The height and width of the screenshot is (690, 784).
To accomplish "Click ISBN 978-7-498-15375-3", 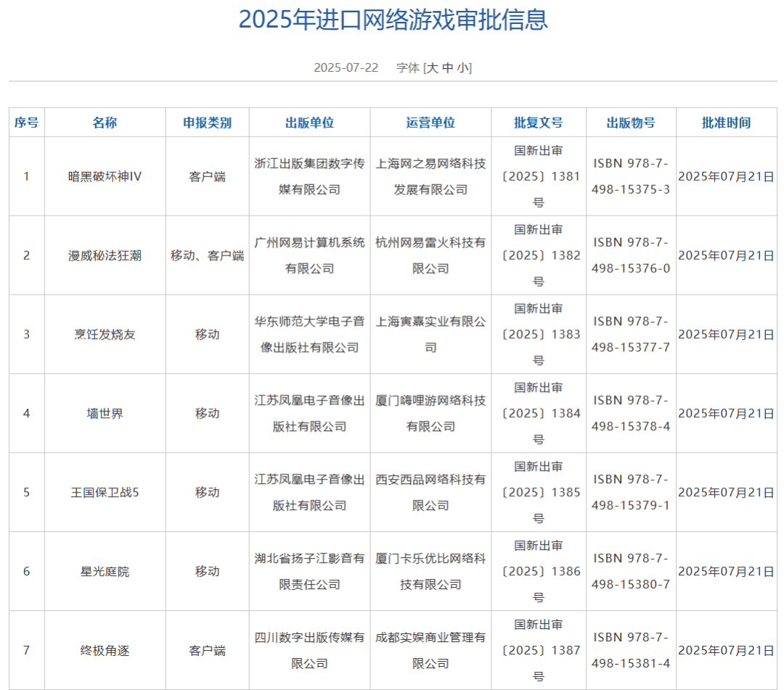I will tap(631, 176).
